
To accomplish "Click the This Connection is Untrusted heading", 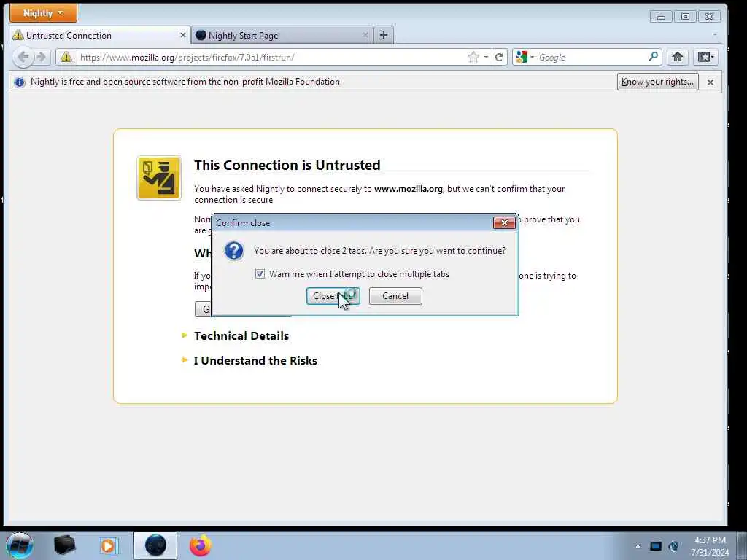I will click(x=287, y=166).
